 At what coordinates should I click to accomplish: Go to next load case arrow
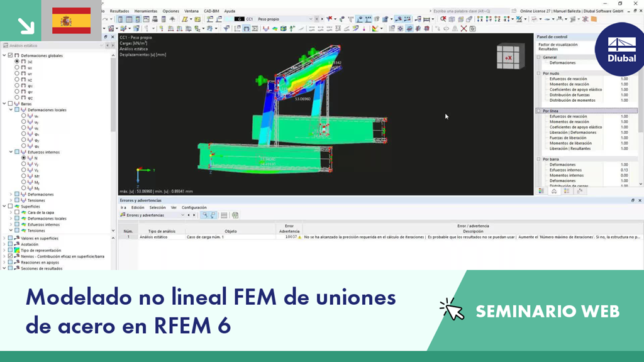322,19
